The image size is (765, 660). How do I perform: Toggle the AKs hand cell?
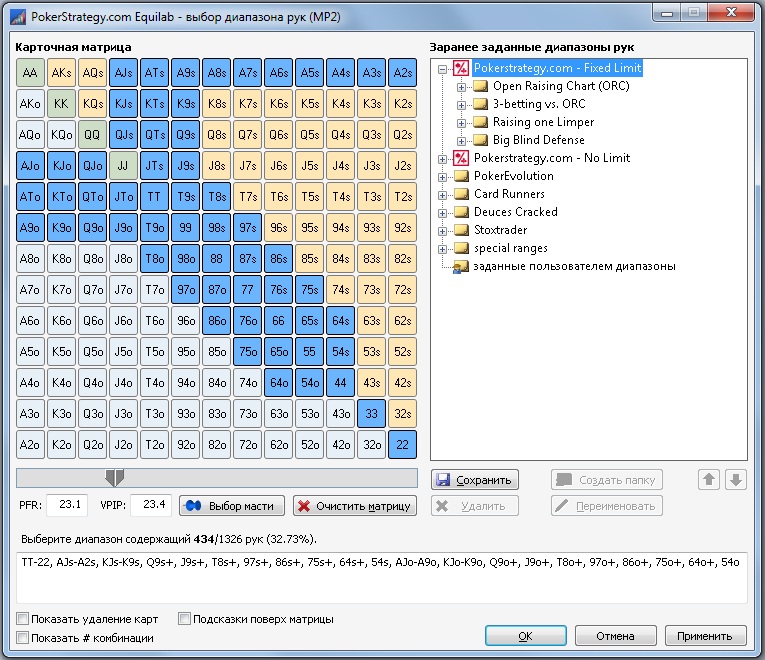(61, 73)
